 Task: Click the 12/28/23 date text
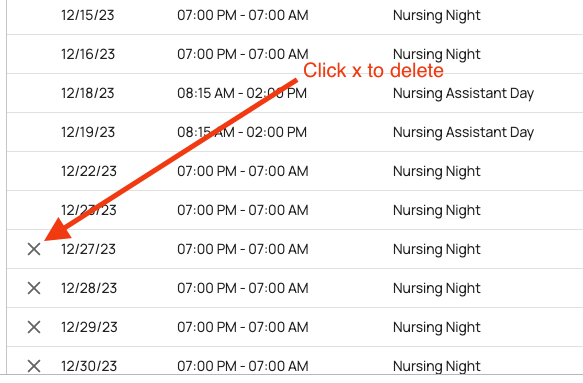click(x=89, y=288)
